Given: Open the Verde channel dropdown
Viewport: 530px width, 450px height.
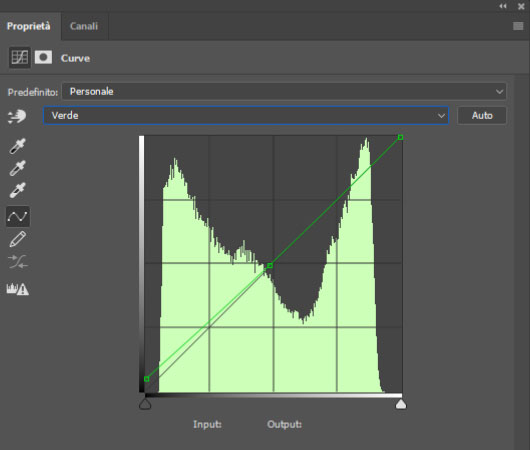Looking at the screenshot, I should [x=246, y=115].
